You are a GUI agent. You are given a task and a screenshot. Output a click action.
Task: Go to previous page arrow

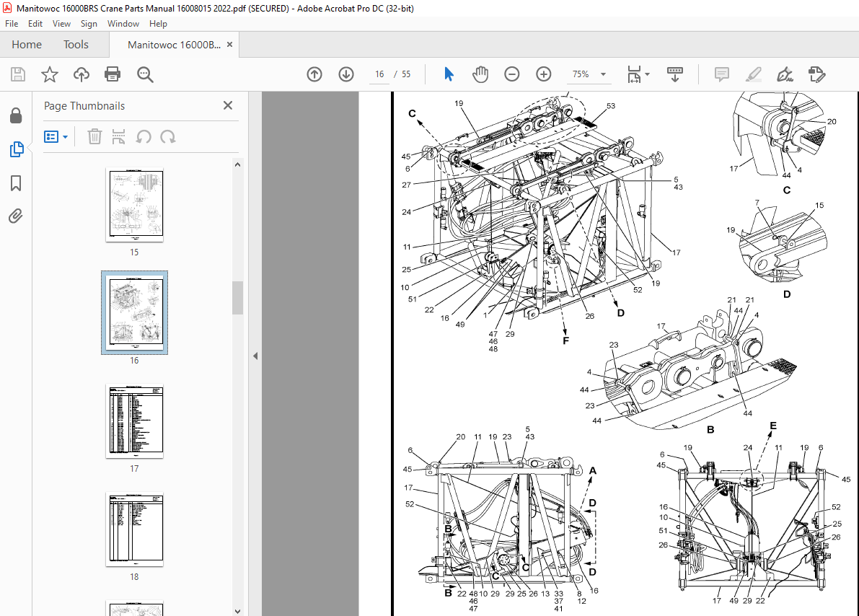[314, 74]
